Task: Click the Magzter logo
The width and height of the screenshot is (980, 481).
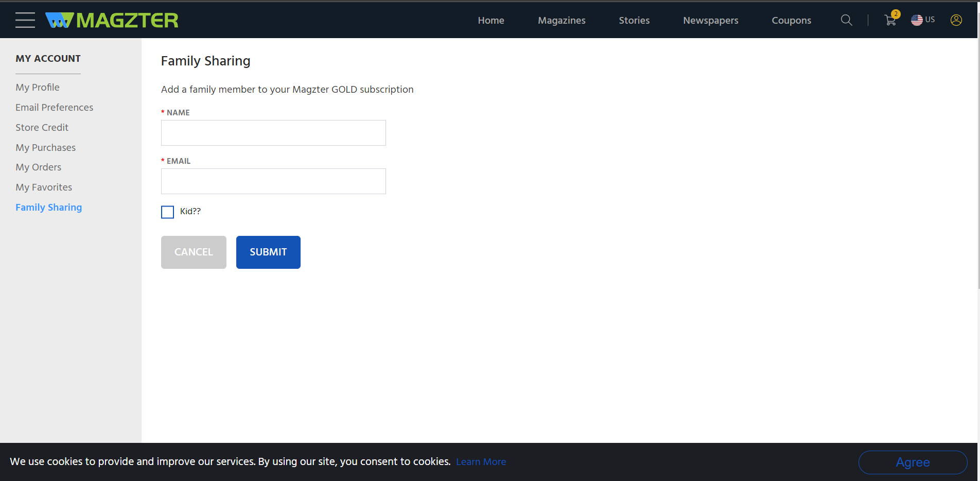Action: (x=112, y=20)
